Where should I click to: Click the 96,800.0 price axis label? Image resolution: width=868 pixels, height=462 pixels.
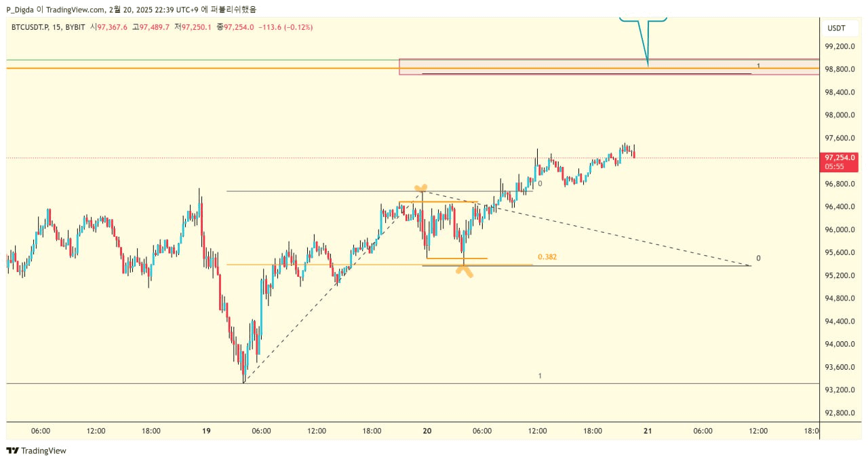coord(839,184)
